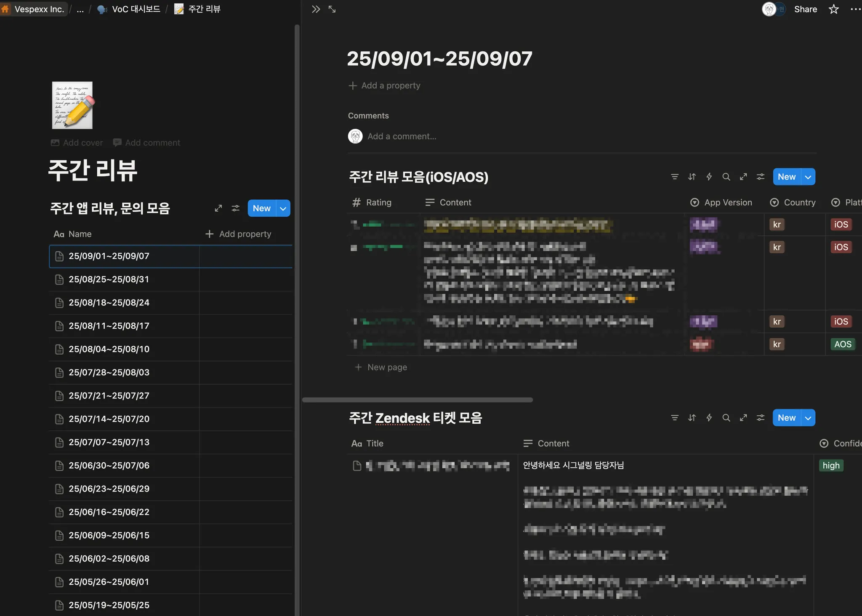
Task: Open page in full view via the expand arrows
Action: pyautogui.click(x=332, y=9)
